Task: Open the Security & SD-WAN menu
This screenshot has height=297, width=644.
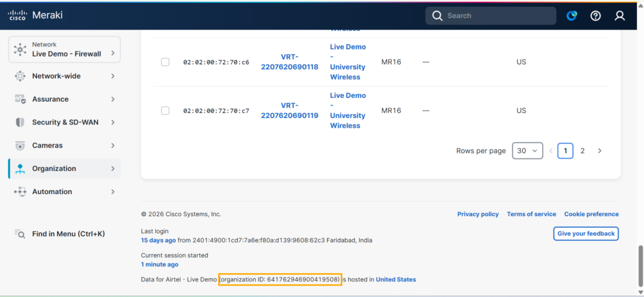Action: click(x=65, y=122)
